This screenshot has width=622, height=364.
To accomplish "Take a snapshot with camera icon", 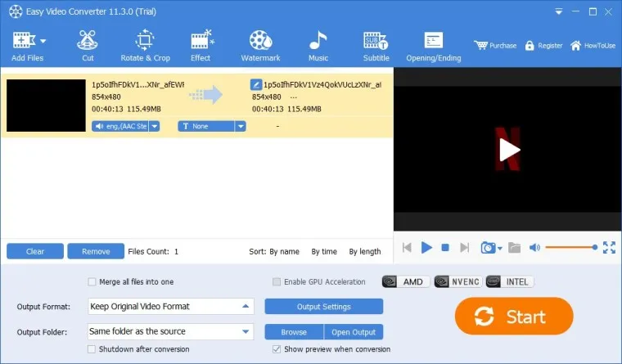I will [488, 248].
